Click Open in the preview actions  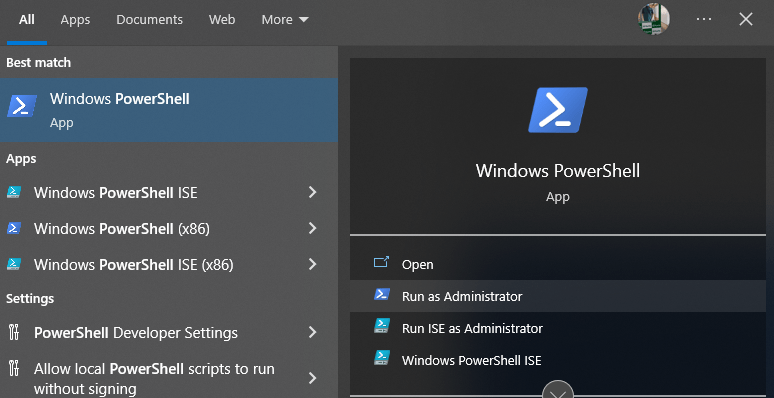click(x=558, y=264)
